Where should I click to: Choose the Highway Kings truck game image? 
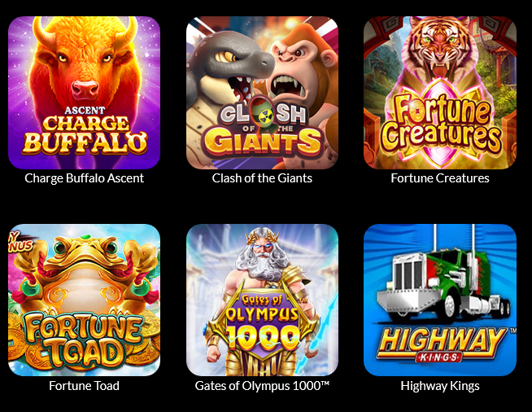pos(440,300)
